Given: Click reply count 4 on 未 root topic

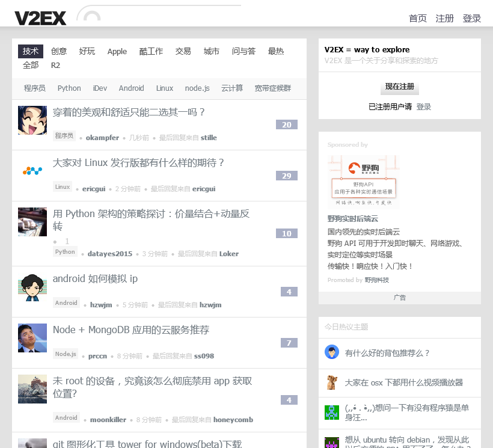Looking at the screenshot, I should 289,400.
